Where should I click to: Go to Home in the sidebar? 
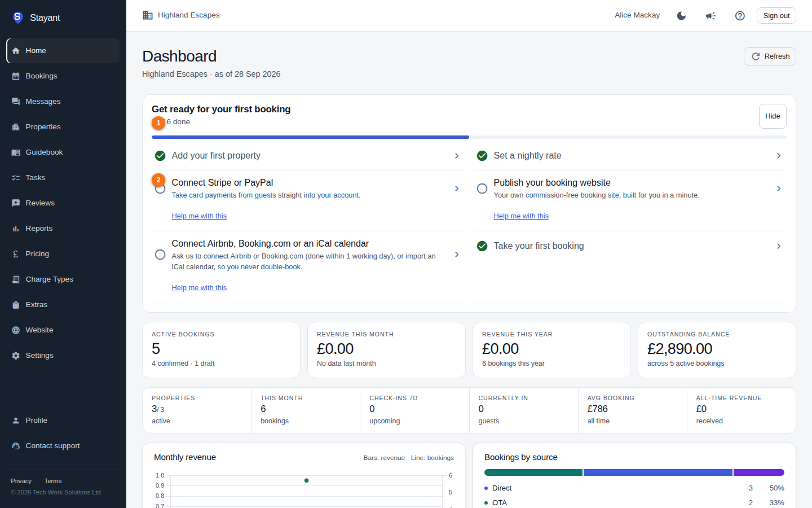click(x=63, y=51)
